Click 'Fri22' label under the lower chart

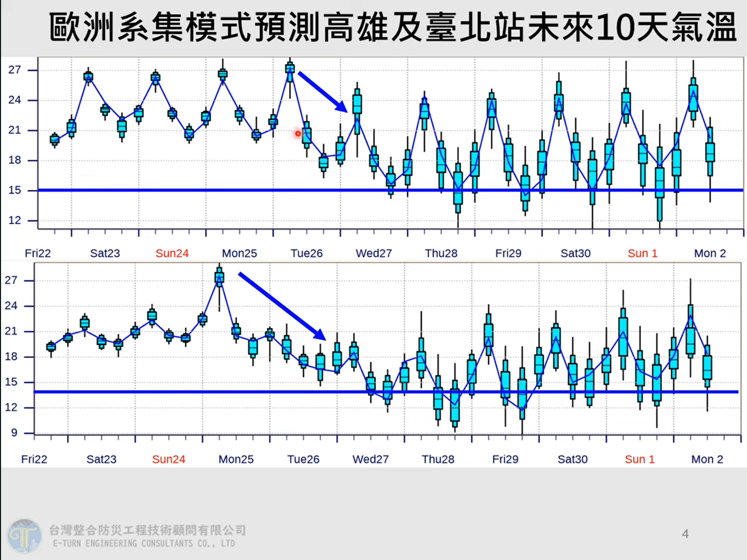click(34, 459)
